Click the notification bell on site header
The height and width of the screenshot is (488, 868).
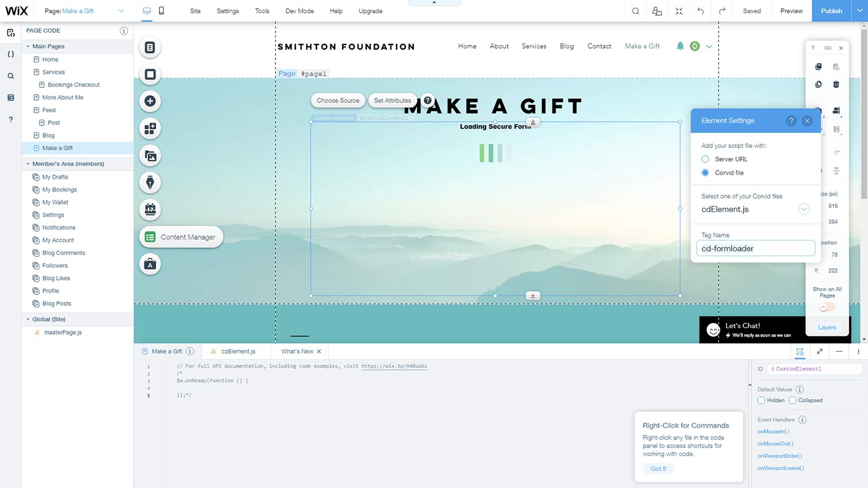(x=680, y=46)
